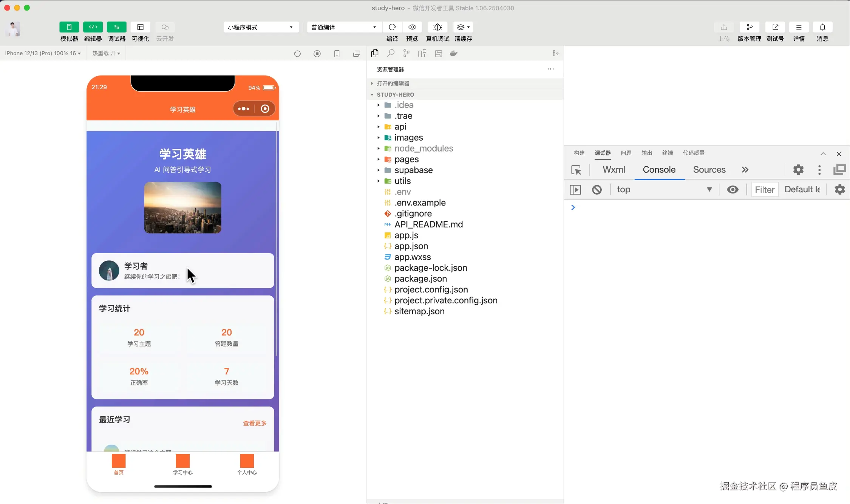The height and width of the screenshot is (504, 850).
Task: Click the console Filter input field
Action: pyautogui.click(x=765, y=190)
